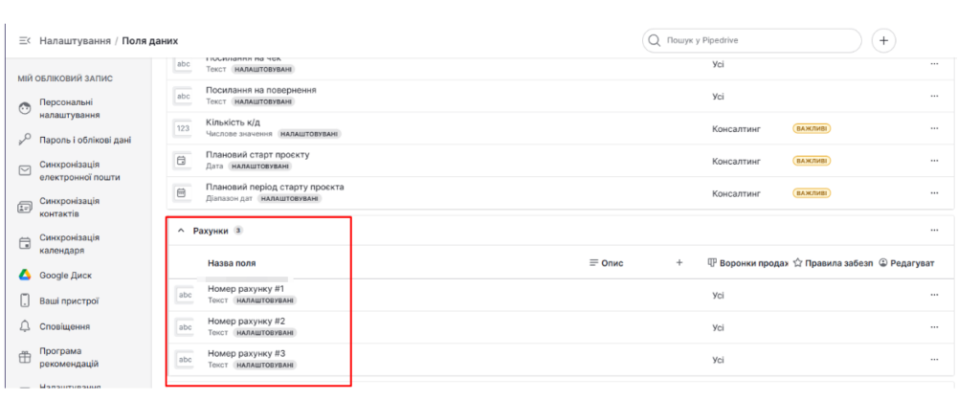Screen dimensions: 980x400
Task: Open Google Диск settings
Action: 64,275
